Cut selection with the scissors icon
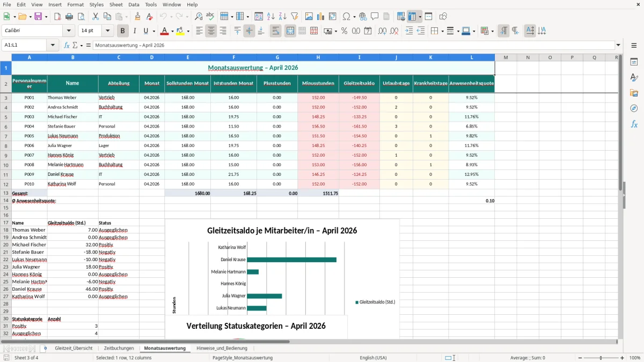Image resolution: width=644 pixels, height=362 pixels. tap(95, 17)
